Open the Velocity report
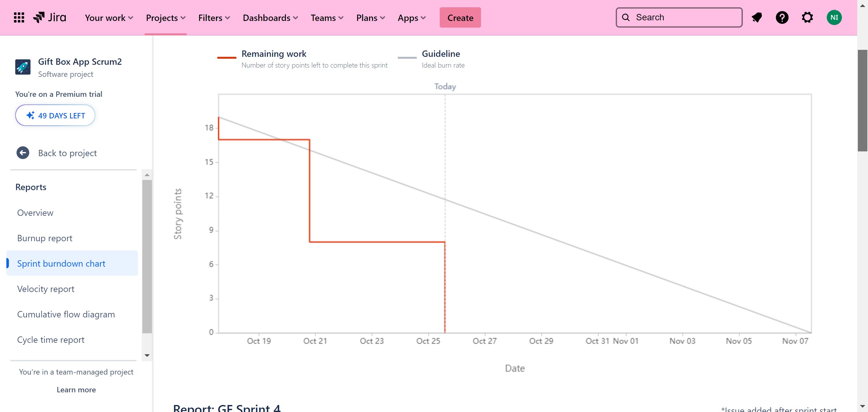Image resolution: width=868 pixels, height=412 pixels. click(x=46, y=289)
